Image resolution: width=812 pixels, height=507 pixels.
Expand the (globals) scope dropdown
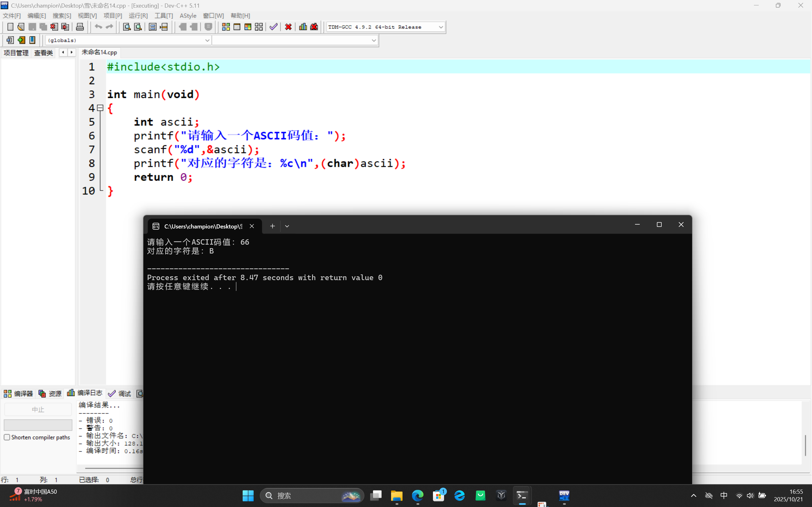(x=207, y=41)
